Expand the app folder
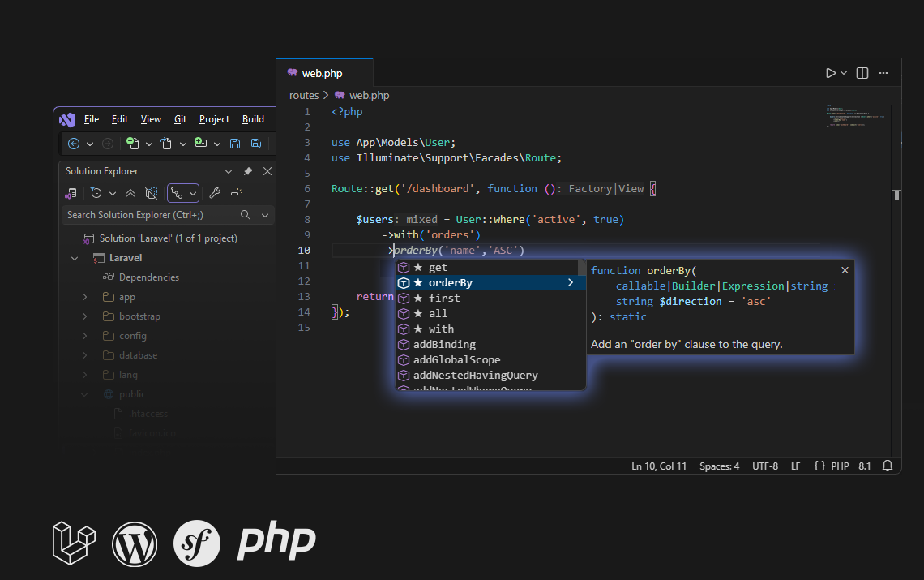This screenshot has height=580, width=924. point(84,296)
